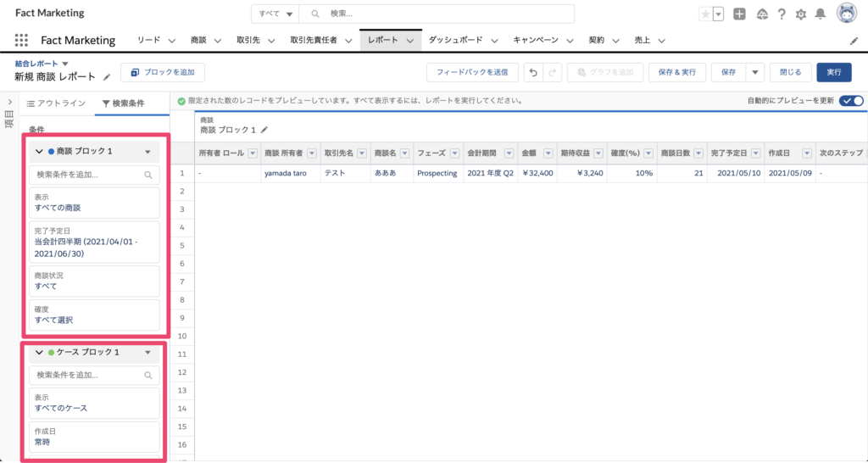
Task: Click 保存 & 実行 button
Action: [677, 73]
